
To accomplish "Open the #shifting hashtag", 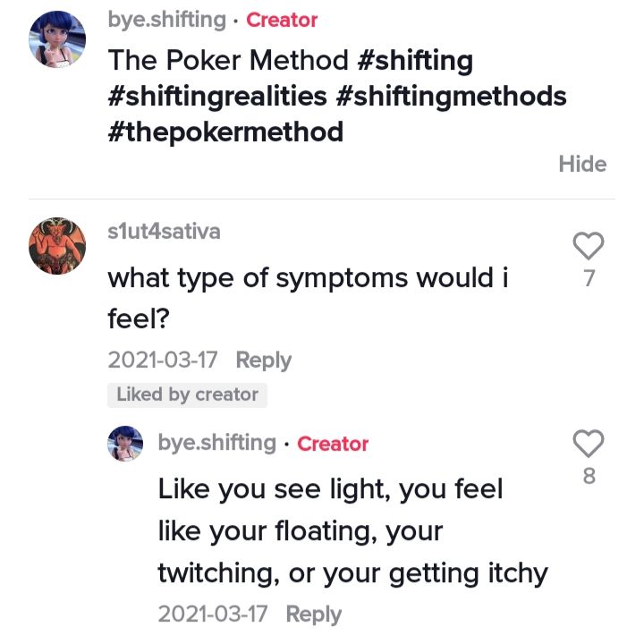I will (x=414, y=61).
